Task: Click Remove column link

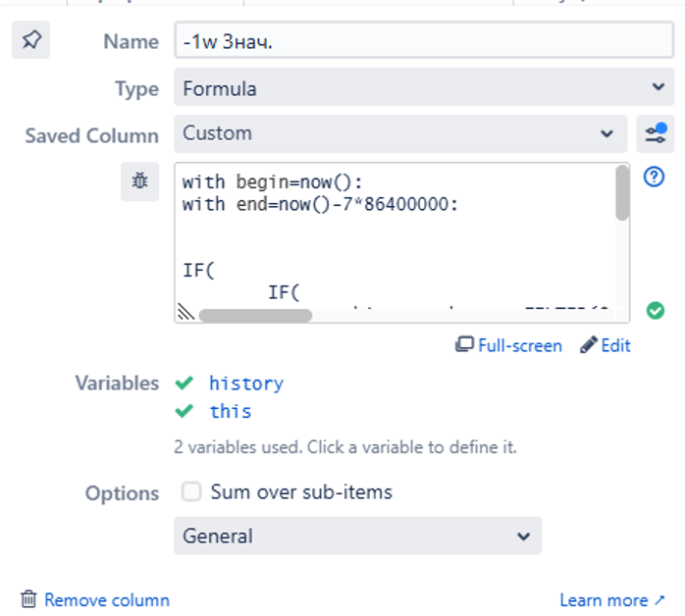Action: [107, 600]
